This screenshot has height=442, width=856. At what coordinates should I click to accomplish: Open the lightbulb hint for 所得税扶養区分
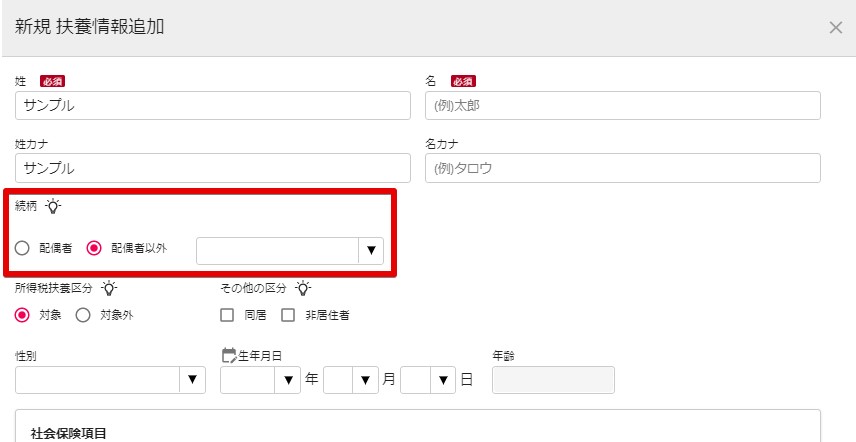109,288
